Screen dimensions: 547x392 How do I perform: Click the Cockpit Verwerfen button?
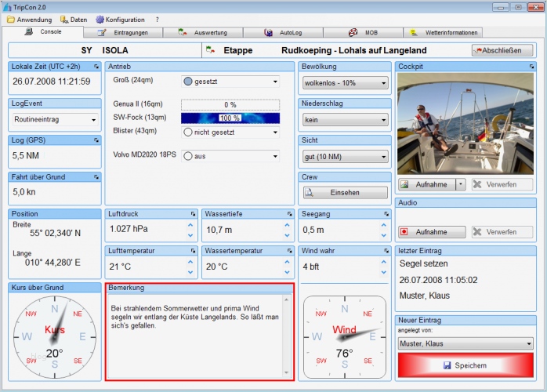click(502, 184)
